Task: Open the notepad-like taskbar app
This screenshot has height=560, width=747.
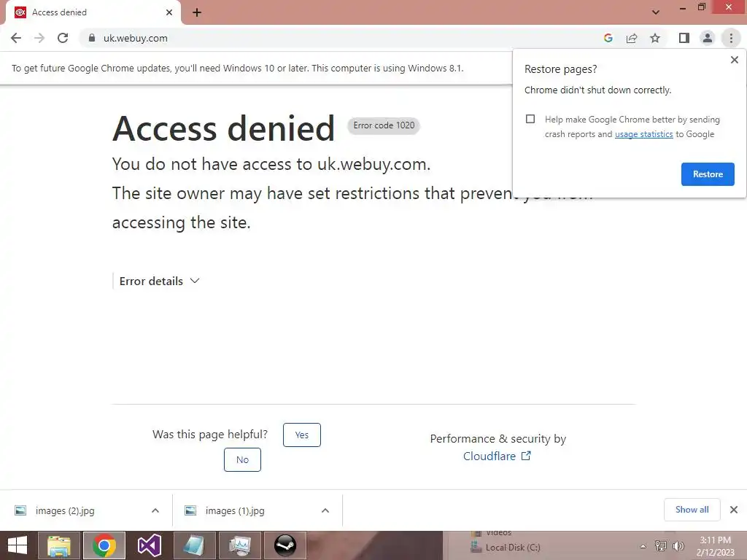Action: (x=194, y=545)
